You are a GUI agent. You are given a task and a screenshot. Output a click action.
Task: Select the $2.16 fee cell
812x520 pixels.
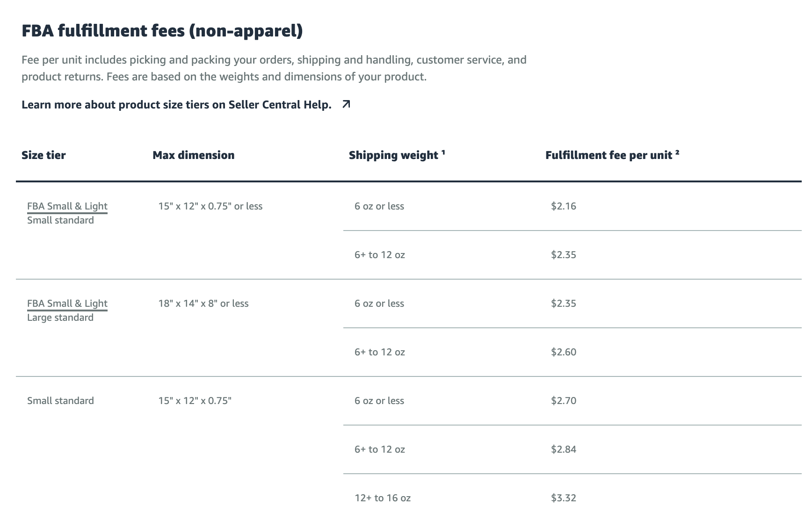(x=564, y=206)
